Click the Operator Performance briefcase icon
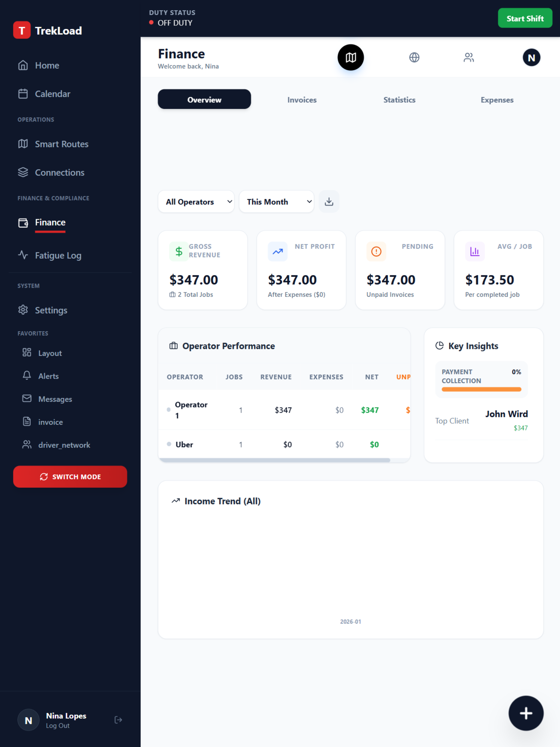 173,345
